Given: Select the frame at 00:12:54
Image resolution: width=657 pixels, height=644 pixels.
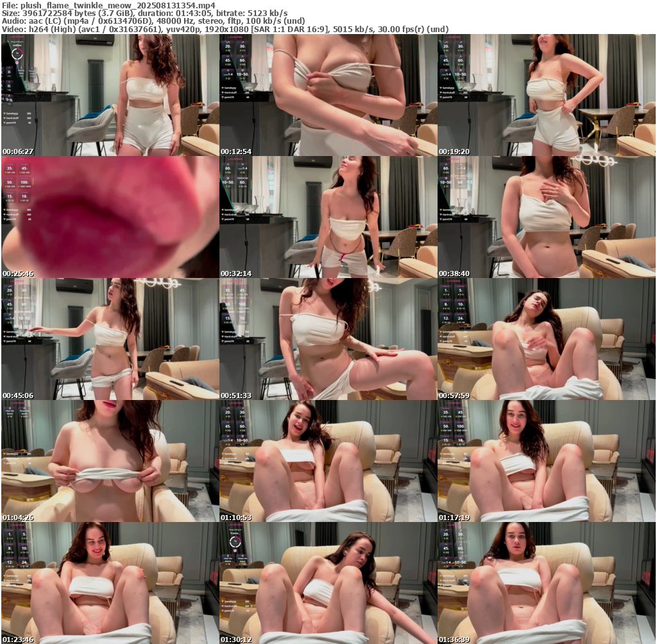Looking at the screenshot, I should tap(328, 95).
